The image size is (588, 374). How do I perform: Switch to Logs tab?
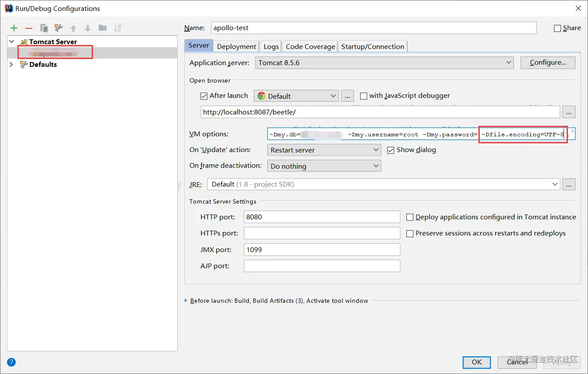(x=271, y=46)
